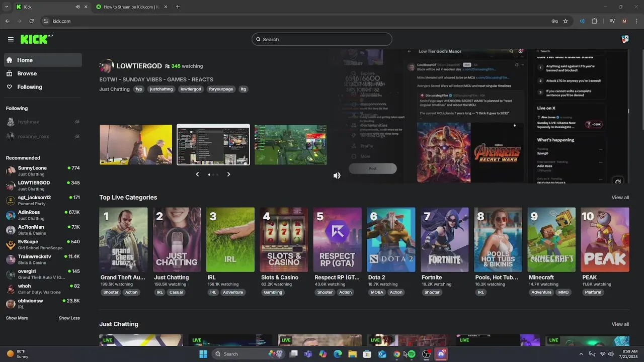Open the user avatar menu at top right

pos(625,39)
